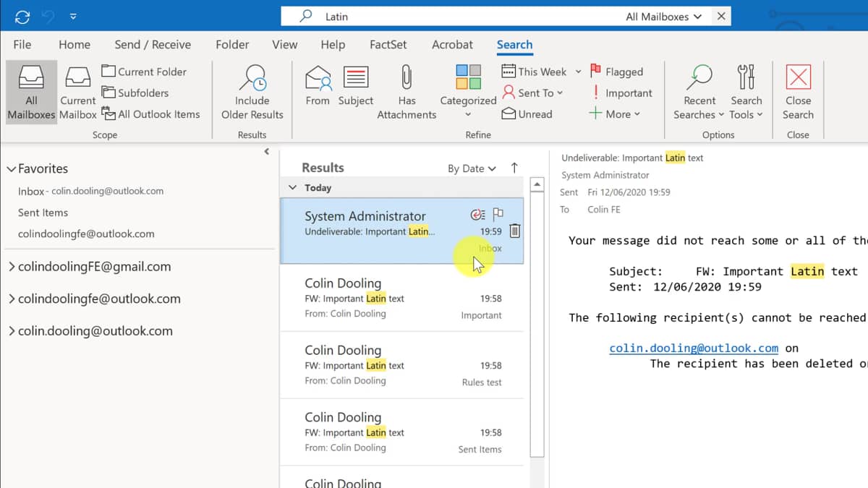Viewport: 868px width, 488px height.
Task: Click the results list scroll up arrow
Action: coord(537,184)
